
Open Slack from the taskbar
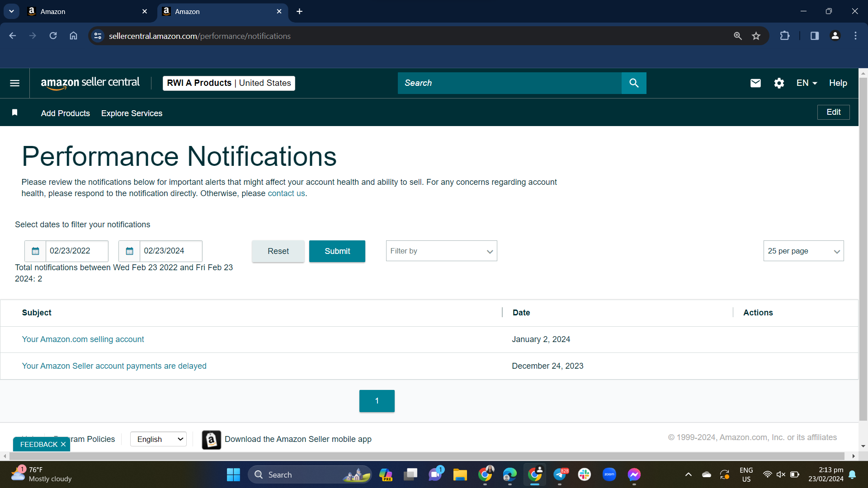click(x=584, y=475)
